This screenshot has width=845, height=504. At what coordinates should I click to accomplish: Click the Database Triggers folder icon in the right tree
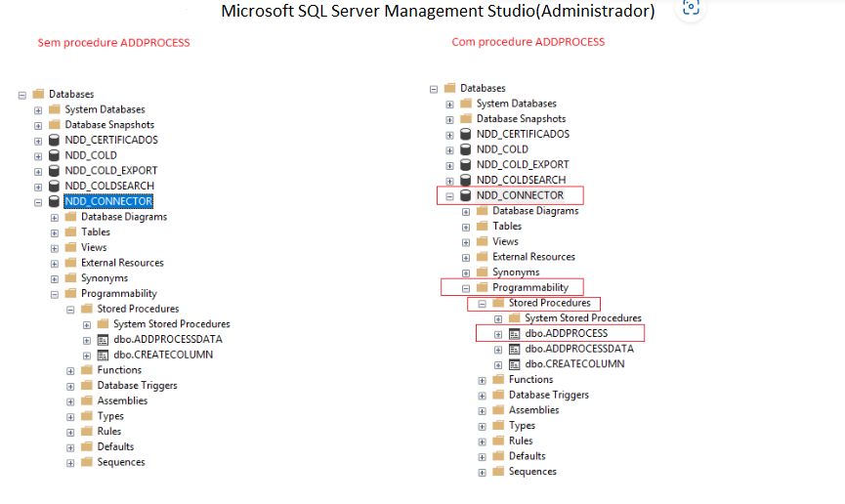click(x=498, y=395)
